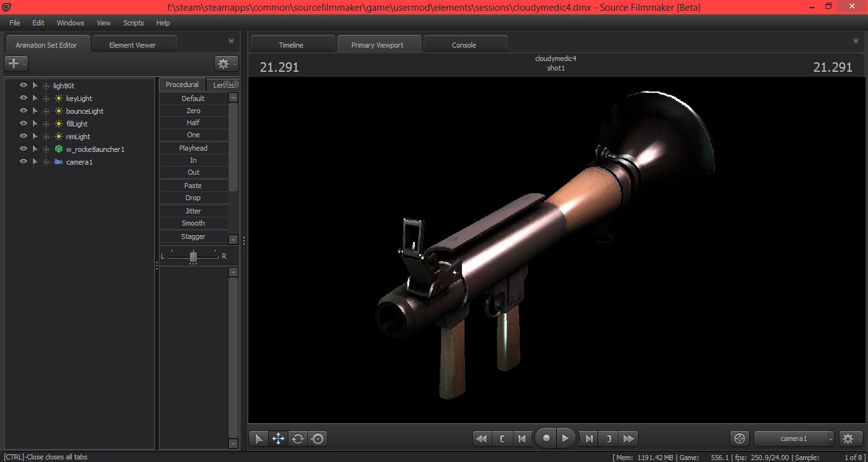868x462 pixels.
Task: Click the L-R balance slider handle
Action: tap(193, 257)
